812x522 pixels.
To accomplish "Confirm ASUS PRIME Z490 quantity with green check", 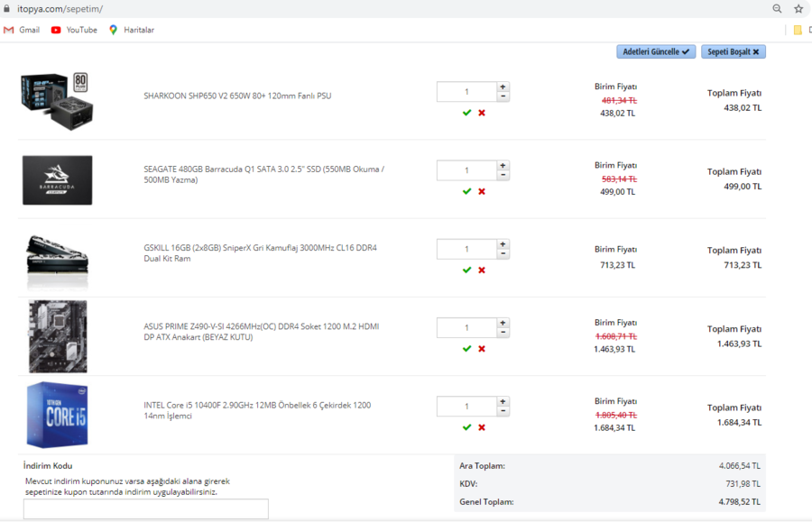I will (466, 348).
